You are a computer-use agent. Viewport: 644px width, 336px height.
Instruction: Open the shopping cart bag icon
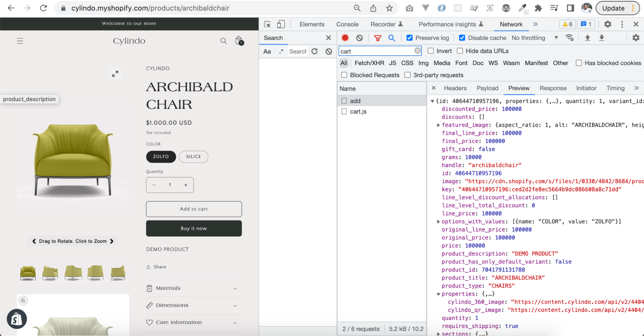pyautogui.click(x=239, y=41)
